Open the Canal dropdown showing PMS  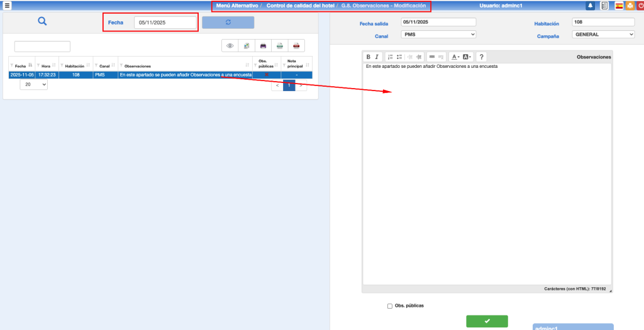[438, 35]
